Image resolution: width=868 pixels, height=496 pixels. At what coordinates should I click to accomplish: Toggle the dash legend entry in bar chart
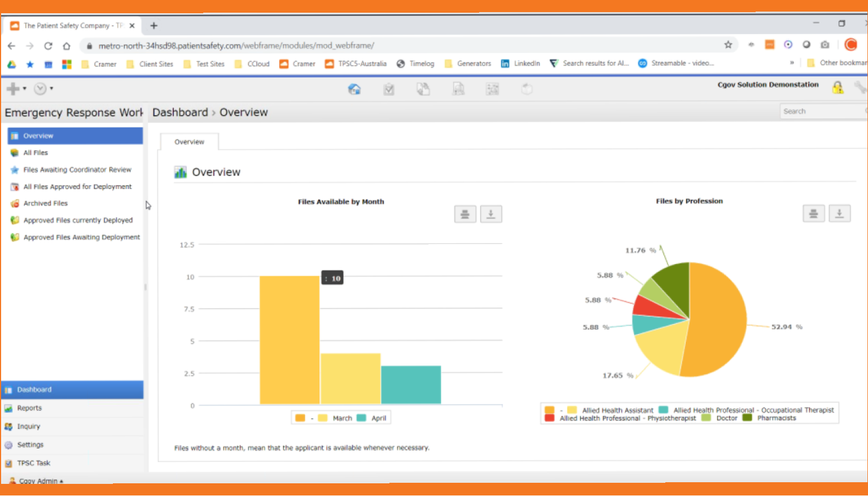pos(305,418)
